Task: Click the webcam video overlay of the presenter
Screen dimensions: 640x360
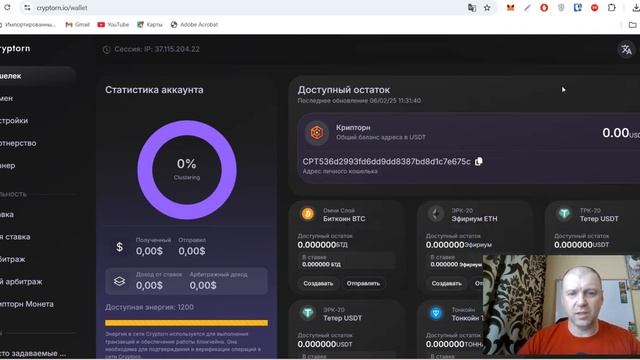Action: coord(561,305)
